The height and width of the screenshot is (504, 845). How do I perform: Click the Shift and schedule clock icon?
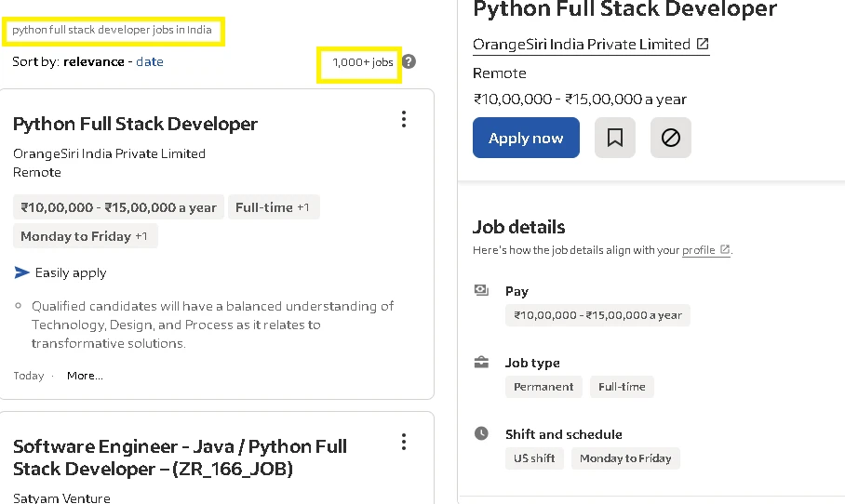(481, 433)
